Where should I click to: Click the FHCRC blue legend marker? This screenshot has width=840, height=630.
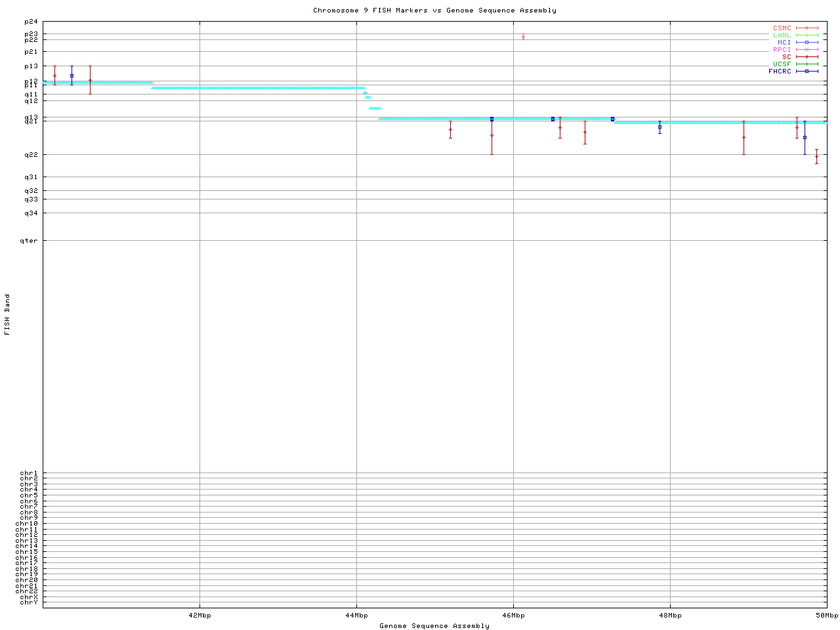807,72
